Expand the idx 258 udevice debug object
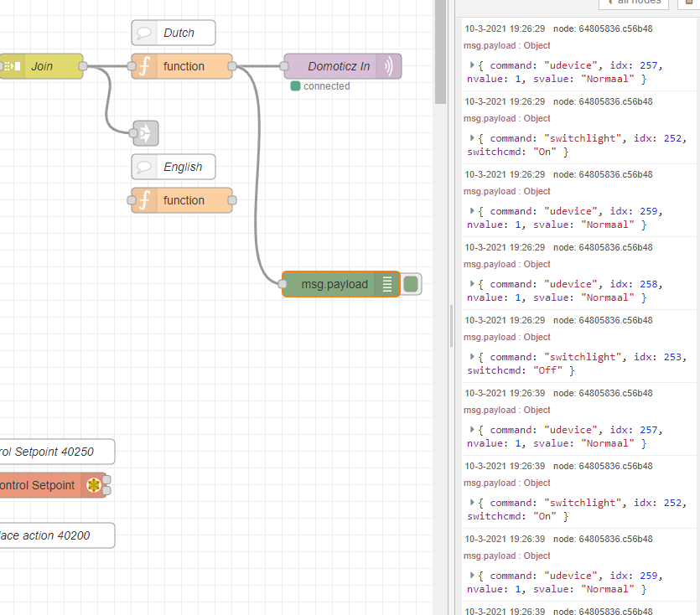700x615 pixels. pyautogui.click(x=472, y=284)
